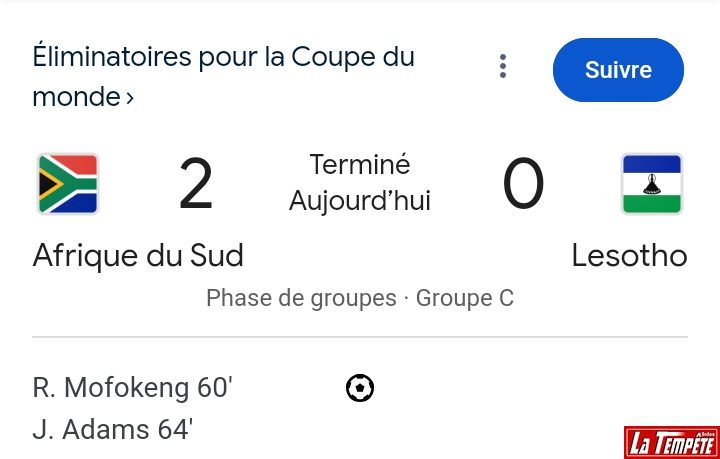Image resolution: width=720 pixels, height=459 pixels.
Task: Click the 60' goal minute
Action: point(213,387)
